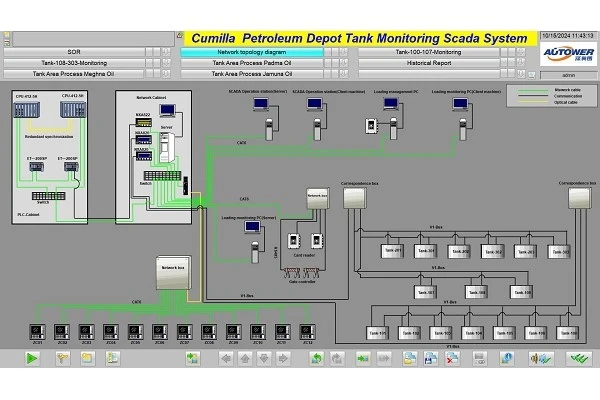Click the Optical cable legend label
Image resolution: width=600 pixels, height=400 pixels.
(x=566, y=103)
